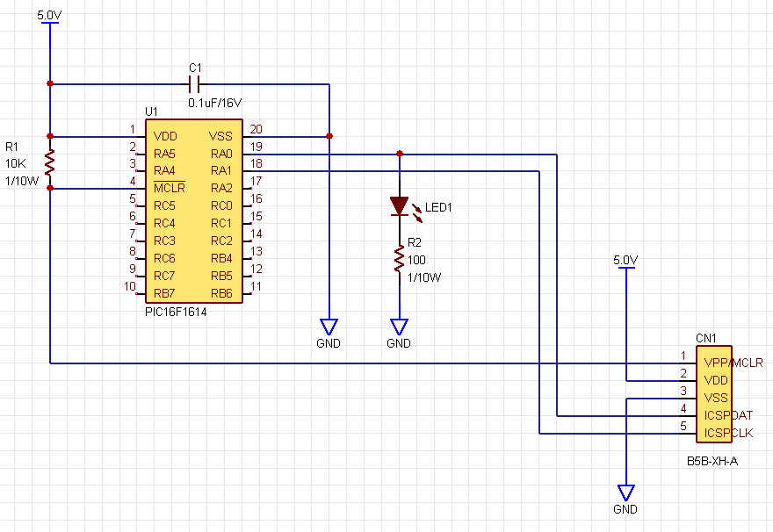The height and width of the screenshot is (532, 773).
Task: Select the LED1 diode symbol
Action: coord(400,206)
